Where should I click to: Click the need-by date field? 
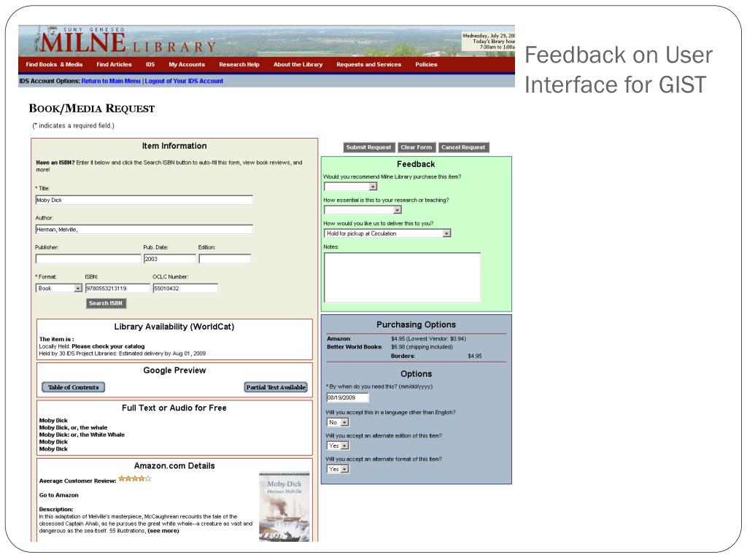click(347, 397)
